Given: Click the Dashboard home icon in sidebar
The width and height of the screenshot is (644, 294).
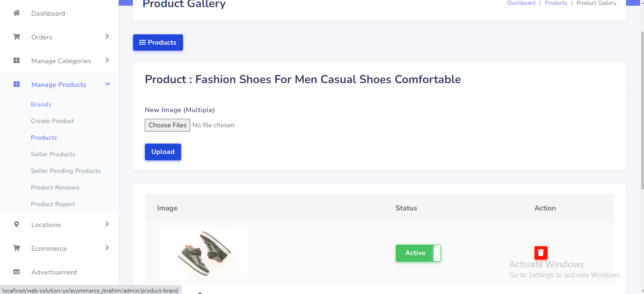Looking at the screenshot, I should click(x=17, y=13).
